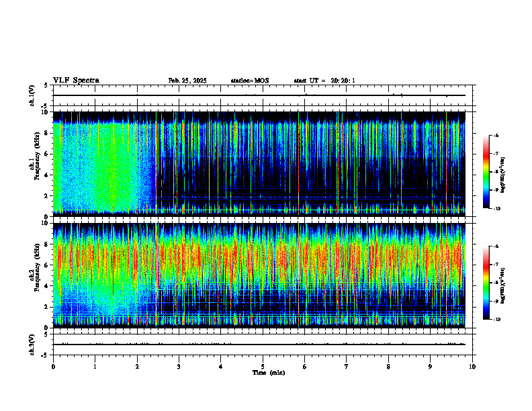Click the 'ch.1(V)' waveform axis label
The width and height of the screenshot is (532, 411).
tap(32, 95)
